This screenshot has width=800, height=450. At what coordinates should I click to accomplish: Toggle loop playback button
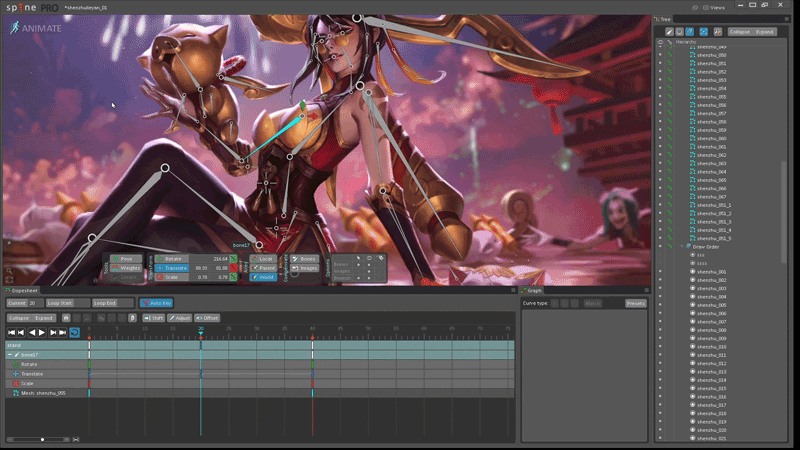(x=74, y=333)
